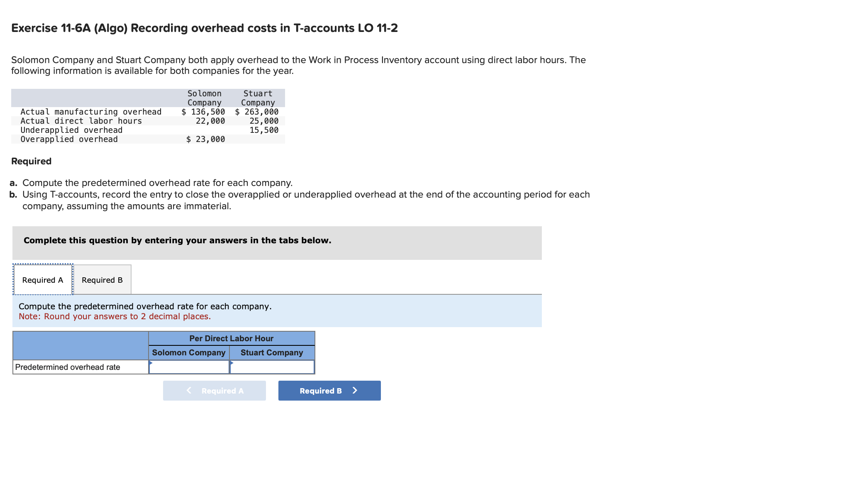Click the right chevron on Required B button
Image resolution: width=868 pixels, height=494 pixels.
point(354,390)
